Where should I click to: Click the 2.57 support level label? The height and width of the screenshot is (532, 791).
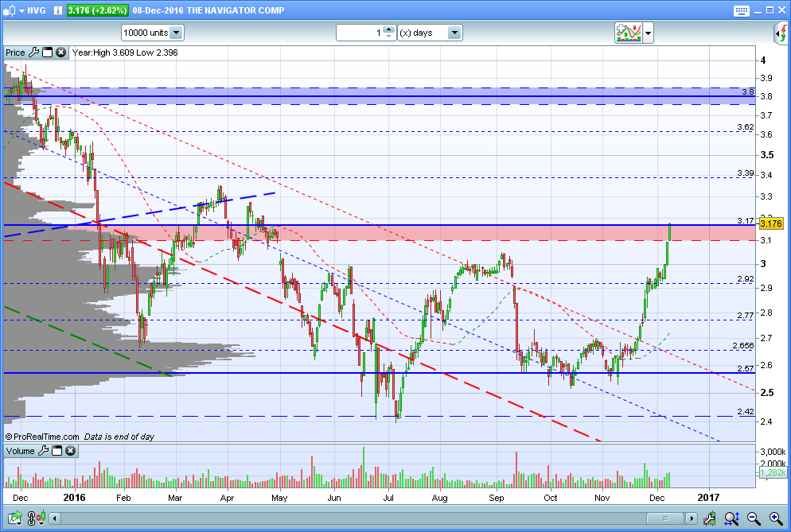(745, 369)
